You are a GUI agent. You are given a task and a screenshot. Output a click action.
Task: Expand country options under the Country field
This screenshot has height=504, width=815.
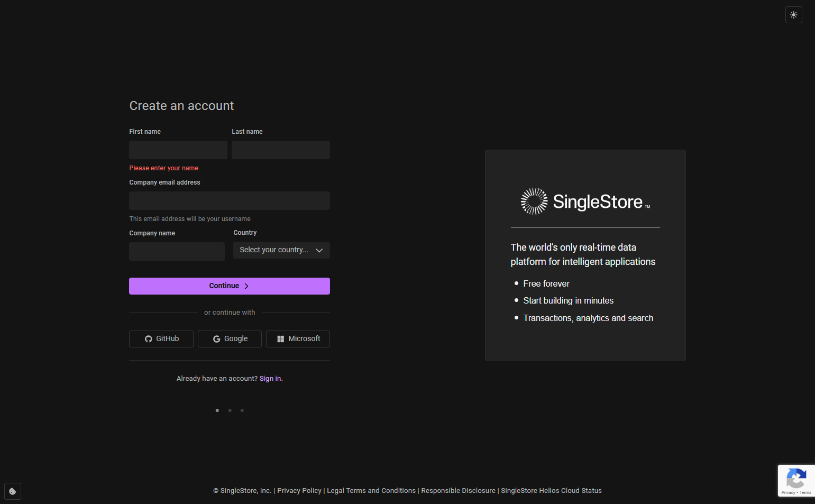tap(281, 250)
